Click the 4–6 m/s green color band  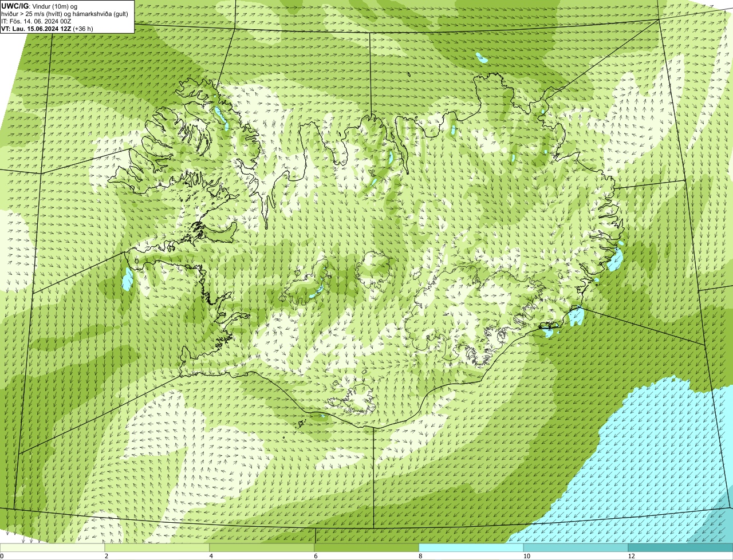262,548
